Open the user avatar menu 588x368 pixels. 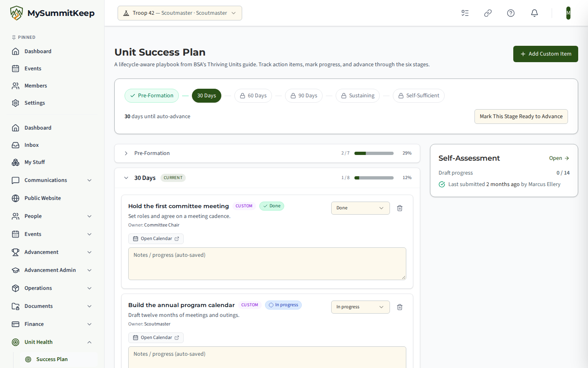(x=568, y=13)
